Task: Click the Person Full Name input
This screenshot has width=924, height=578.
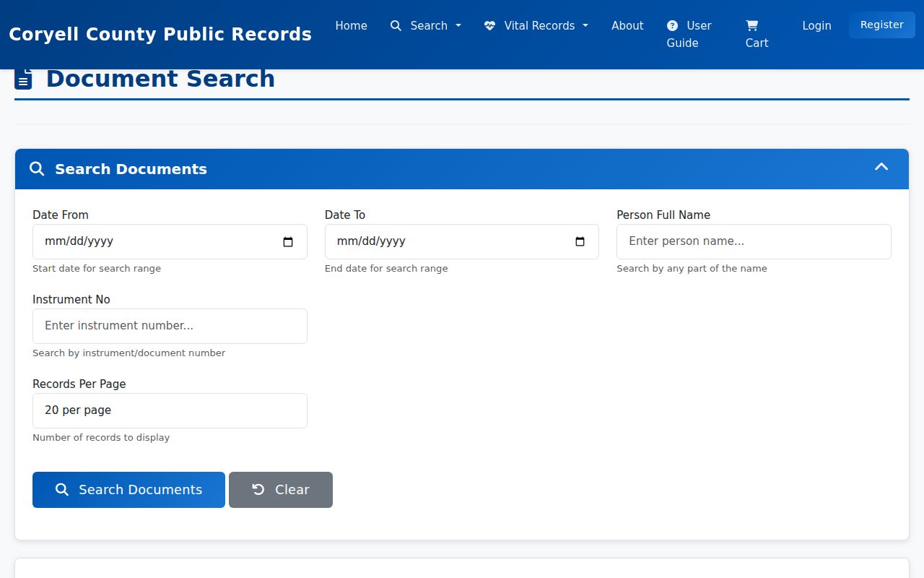Action: coord(754,241)
